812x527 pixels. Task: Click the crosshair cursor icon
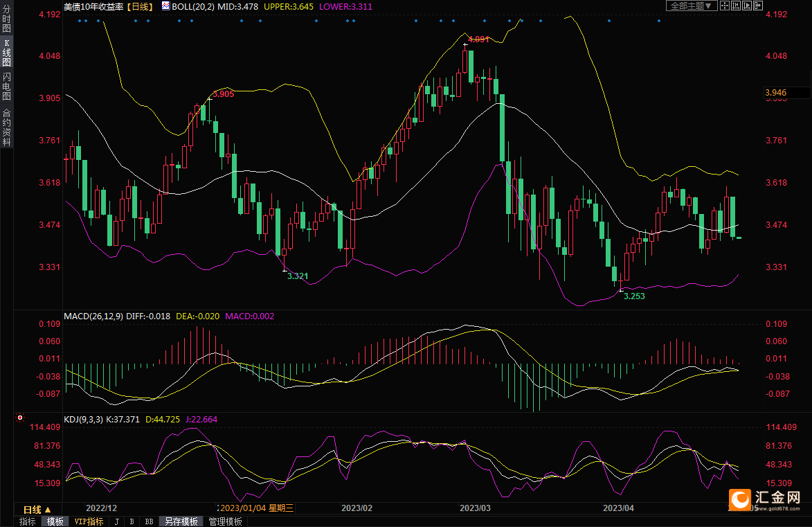(725, 6)
